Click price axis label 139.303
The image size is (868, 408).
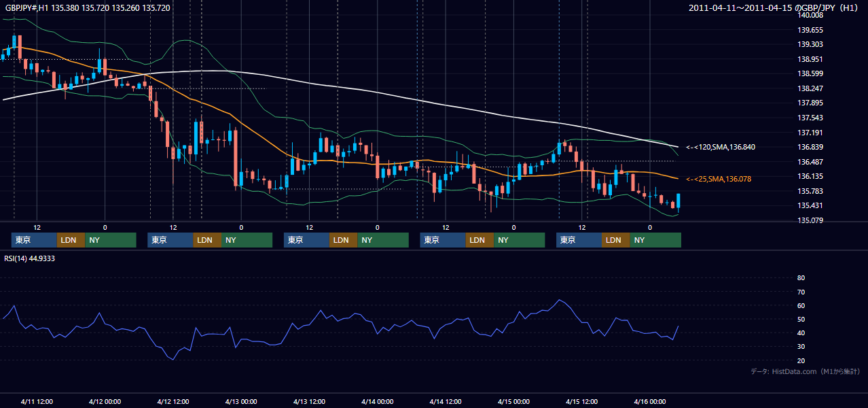click(x=810, y=44)
